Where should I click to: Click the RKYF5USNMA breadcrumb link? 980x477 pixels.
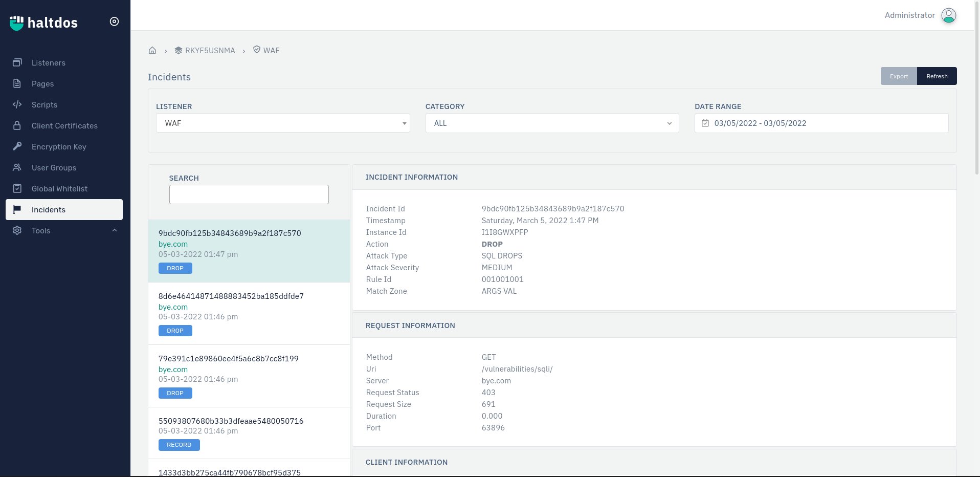tap(210, 50)
